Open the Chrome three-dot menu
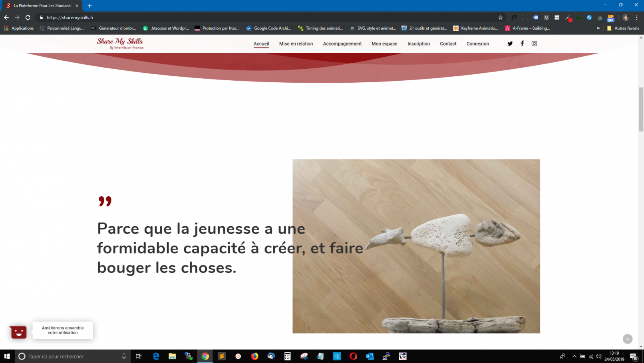644x363 pixels. click(x=637, y=18)
